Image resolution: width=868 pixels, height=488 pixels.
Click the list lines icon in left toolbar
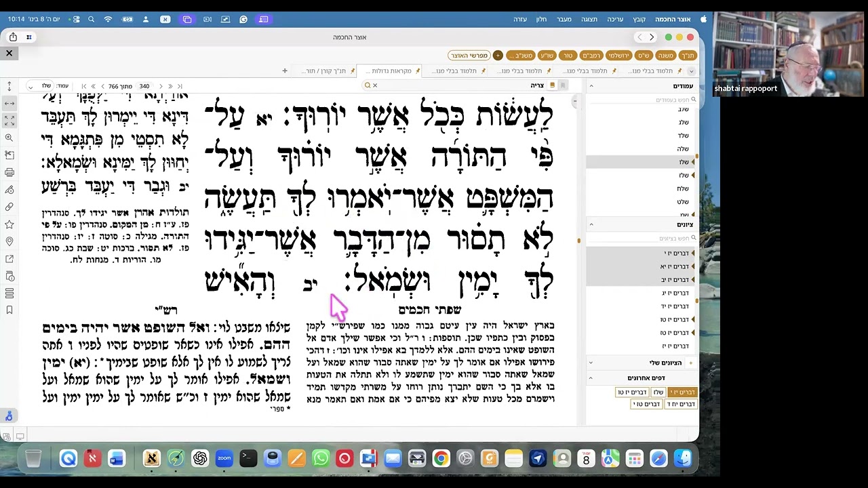tap(9, 293)
